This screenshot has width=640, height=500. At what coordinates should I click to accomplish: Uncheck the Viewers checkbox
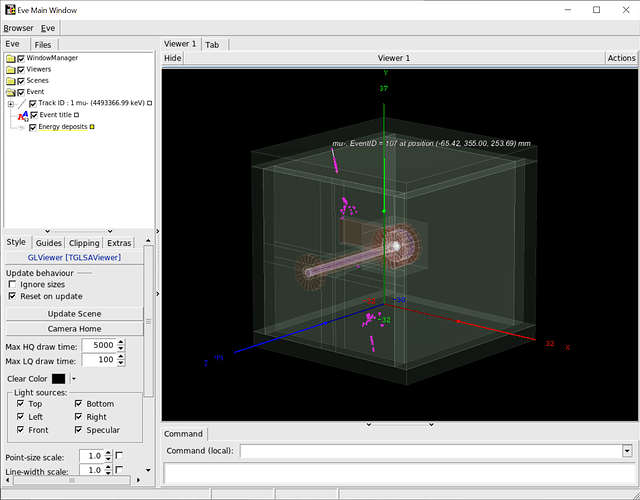(21, 70)
